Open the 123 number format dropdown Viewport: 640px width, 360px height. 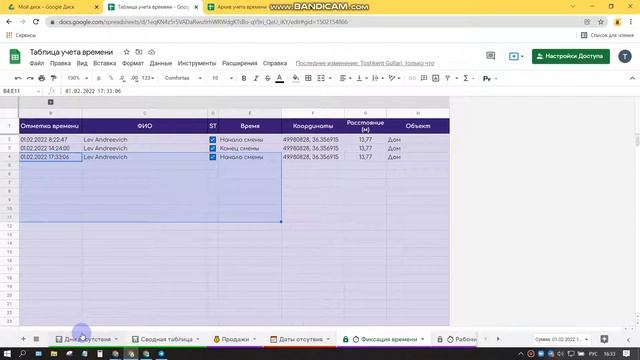148,78
